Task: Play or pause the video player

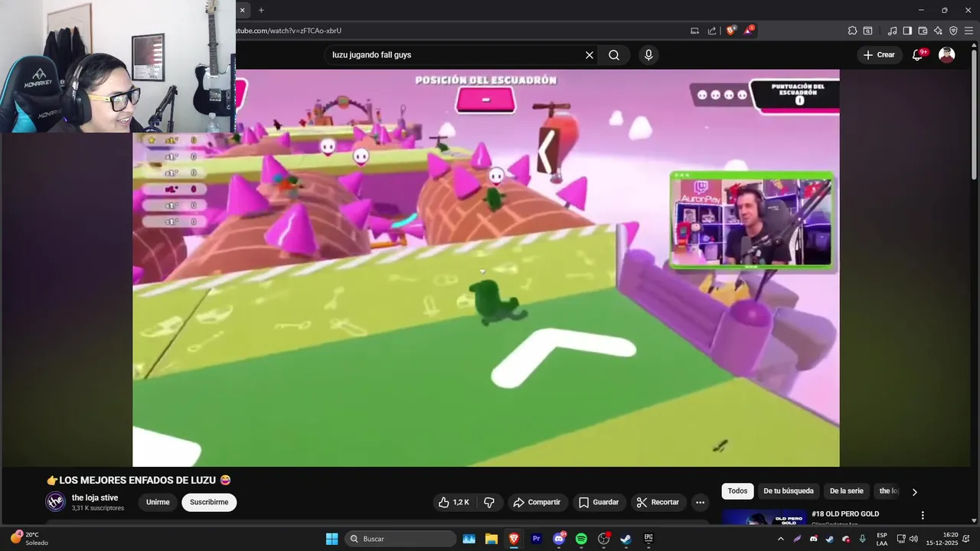Action: [x=485, y=268]
